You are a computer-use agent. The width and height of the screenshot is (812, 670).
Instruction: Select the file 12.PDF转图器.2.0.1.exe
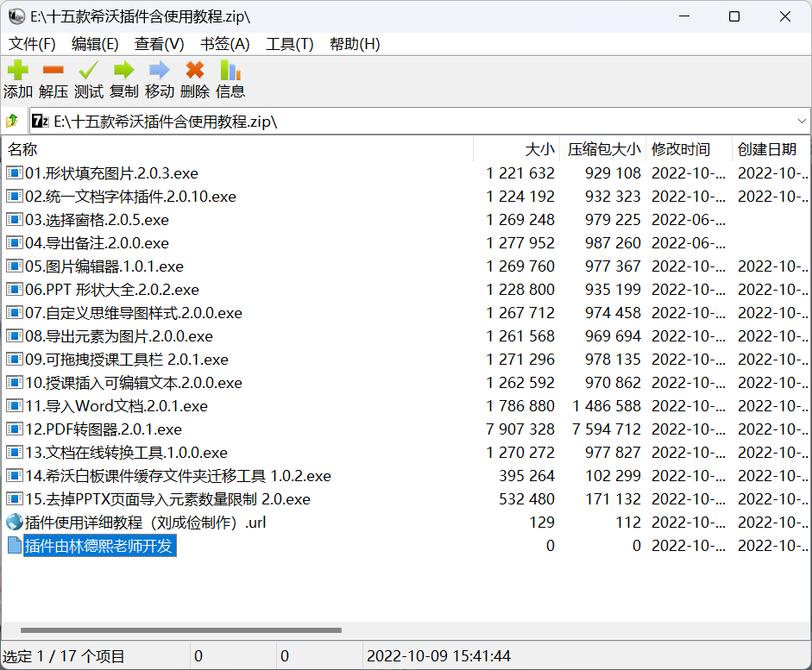pyautogui.click(x=104, y=429)
